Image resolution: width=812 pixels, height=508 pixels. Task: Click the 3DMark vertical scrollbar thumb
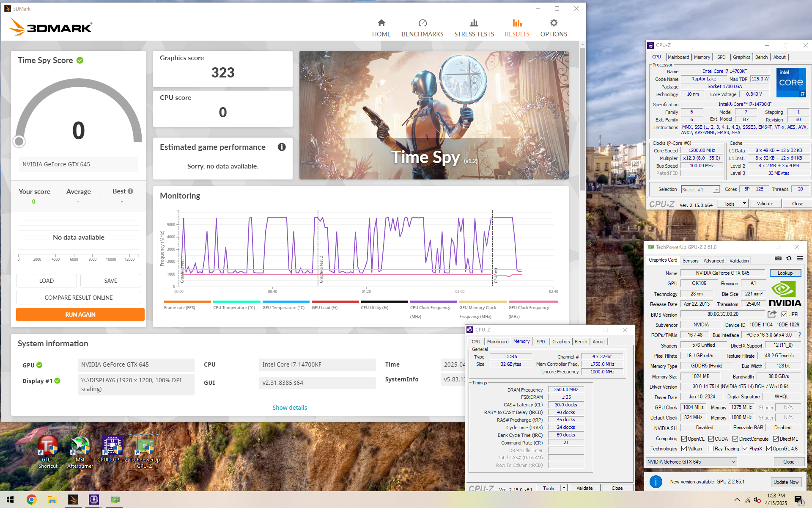tap(582, 119)
